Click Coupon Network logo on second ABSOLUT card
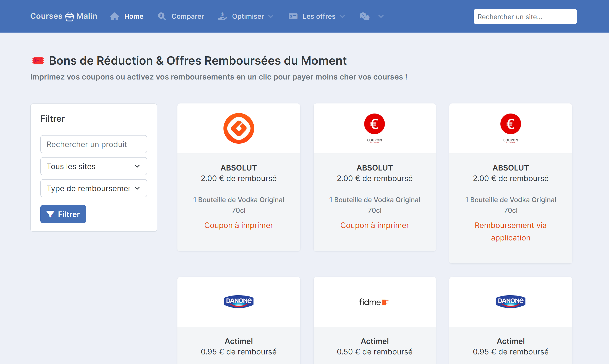Screen dimensions: 609x364 [x=375, y=128]
